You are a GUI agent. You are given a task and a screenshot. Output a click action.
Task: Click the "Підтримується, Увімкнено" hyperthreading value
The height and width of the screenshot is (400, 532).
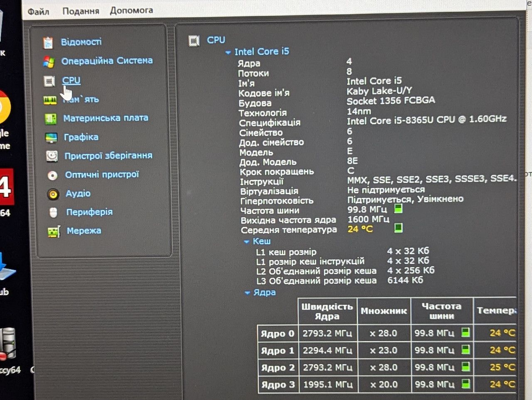click(x=405, y=199)
